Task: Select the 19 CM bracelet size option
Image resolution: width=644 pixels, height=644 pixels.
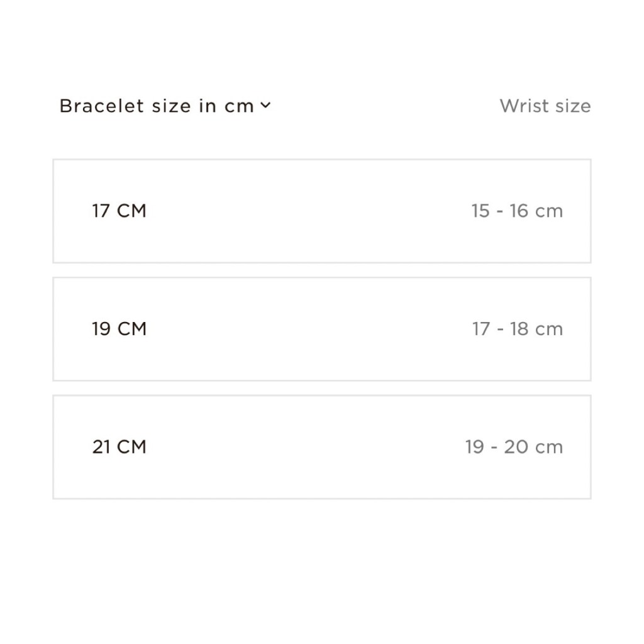Action: pos(321,329)
